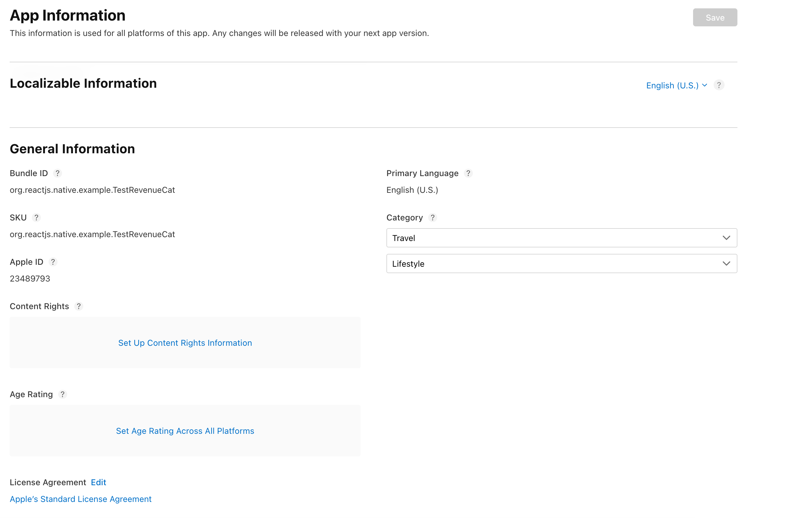
Task: Show Apple ID help tooltip
Action: click(x=53, y=262)
